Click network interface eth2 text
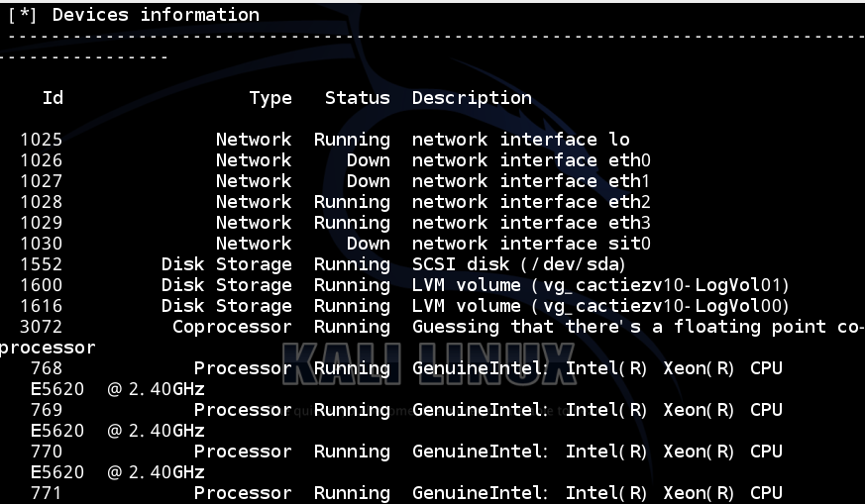The width and height of the screenshot is (865, 504). click(x=531, y=202)
